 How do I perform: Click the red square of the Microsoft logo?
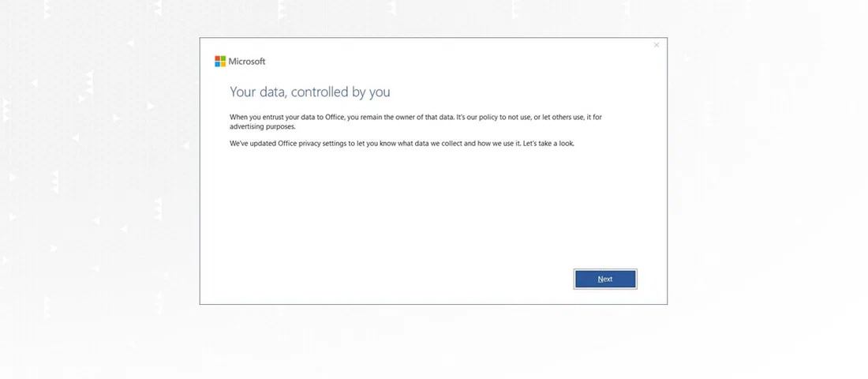click(x=217, y=58)
